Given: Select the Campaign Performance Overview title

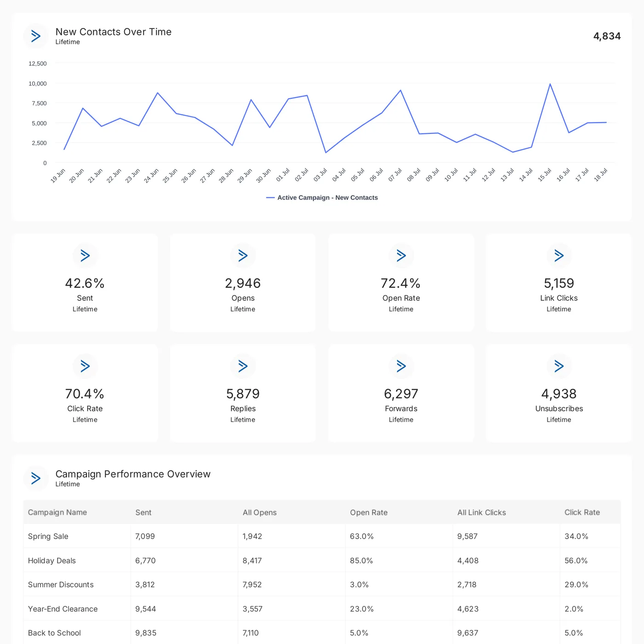Looking at the screenshot, I should pyautogui.click(x=133, y=474).
